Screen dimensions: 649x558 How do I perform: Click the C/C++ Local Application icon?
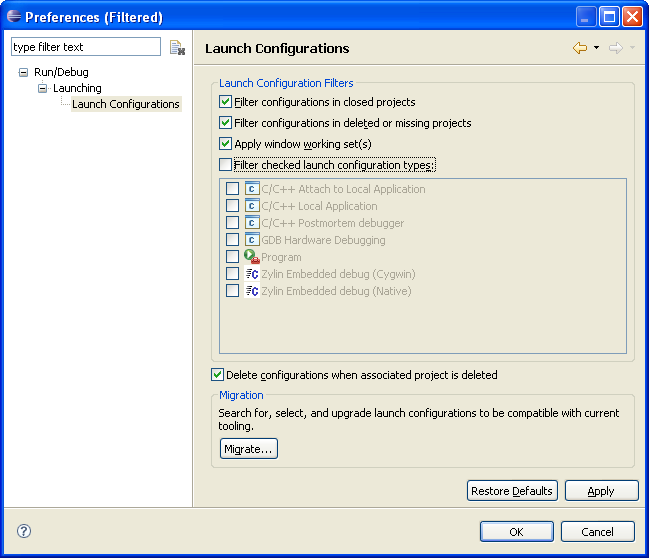click(x=252, y=206)
